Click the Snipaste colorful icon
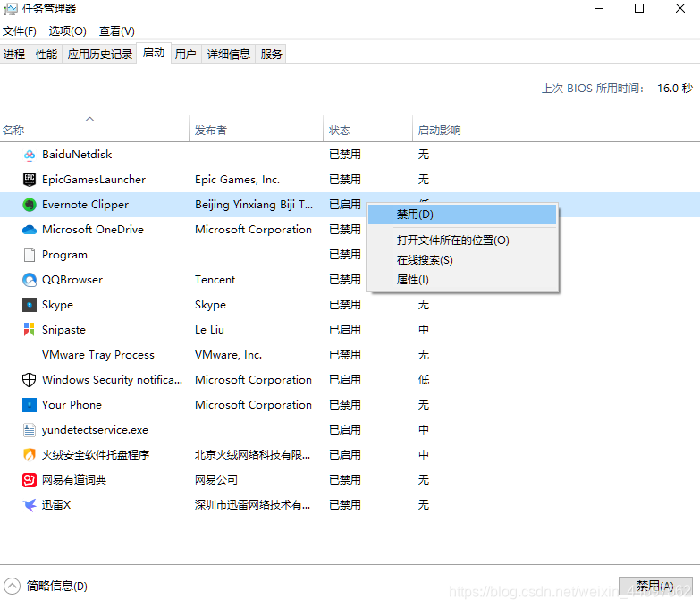The height and width of the screenshot is (608, 700). pyautogui.click(x=29, y=329)
